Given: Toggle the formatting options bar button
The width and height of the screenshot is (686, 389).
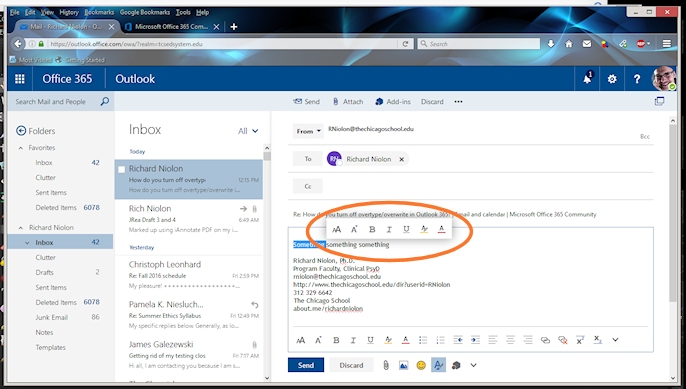Looking at the screenshot, I should [x=438, y=365].
